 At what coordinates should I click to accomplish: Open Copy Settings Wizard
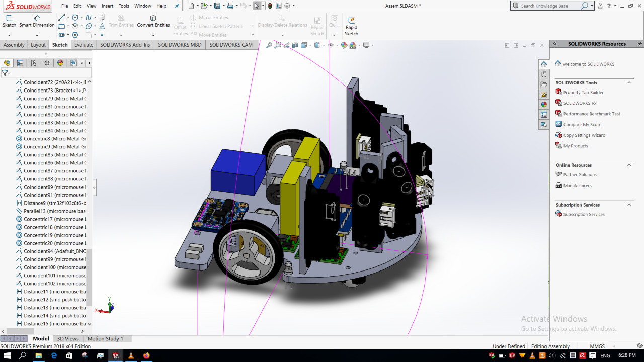click(x=584, y=135)
